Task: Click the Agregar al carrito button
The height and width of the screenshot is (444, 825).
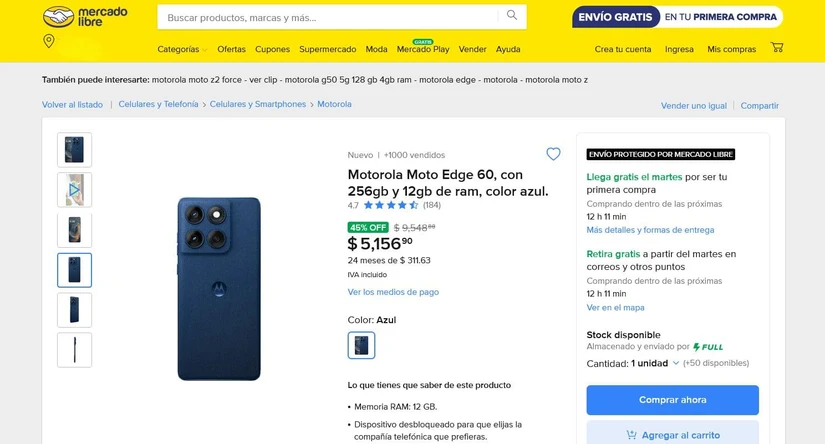Action: (672, 435)
